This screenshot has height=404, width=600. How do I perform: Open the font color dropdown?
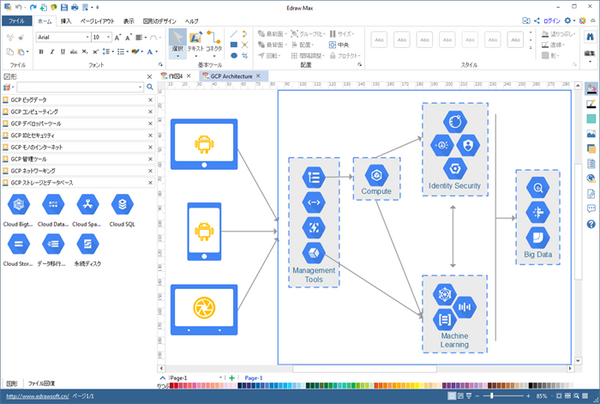157,52
